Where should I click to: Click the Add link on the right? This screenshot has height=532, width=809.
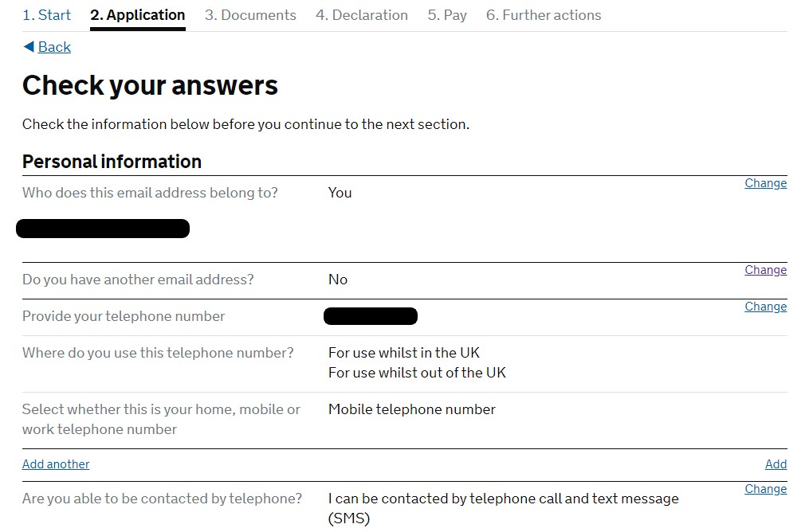pos(776,464)
